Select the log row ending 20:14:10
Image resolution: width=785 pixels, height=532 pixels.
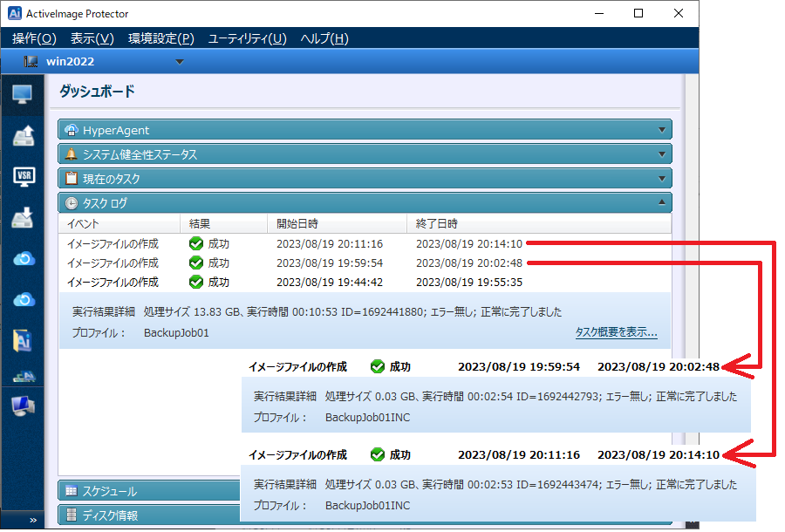click(x=365, y=243)
